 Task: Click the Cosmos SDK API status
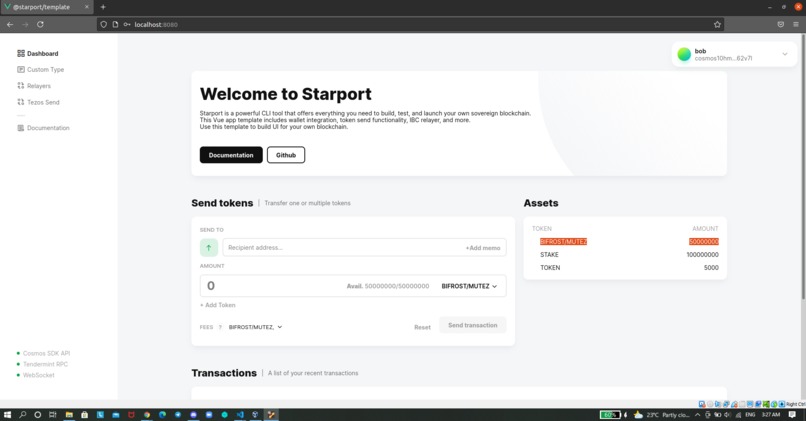(43, 353)
